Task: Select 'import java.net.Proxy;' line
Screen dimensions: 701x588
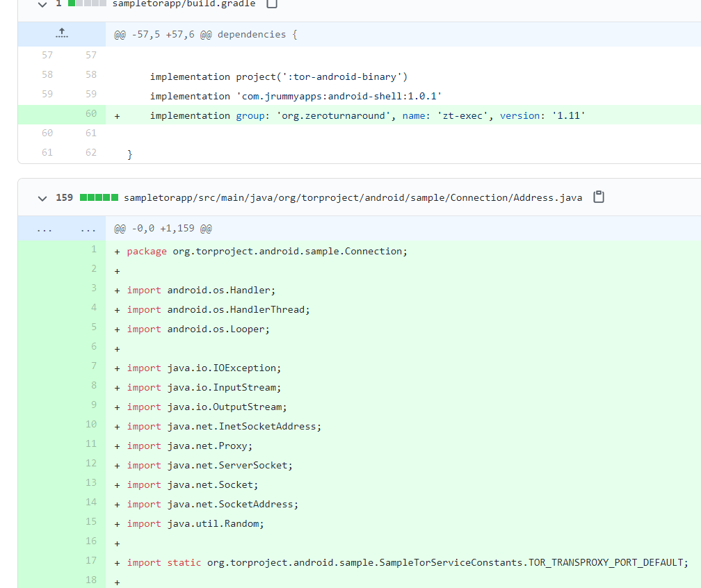Action: [190, 446]
